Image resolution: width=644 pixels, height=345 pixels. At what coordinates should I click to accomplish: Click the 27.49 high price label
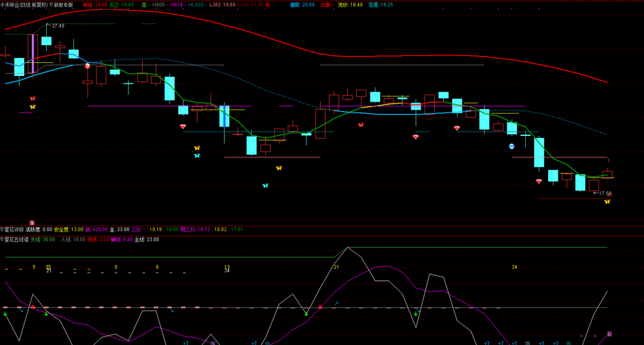click(x=57, y=26)
